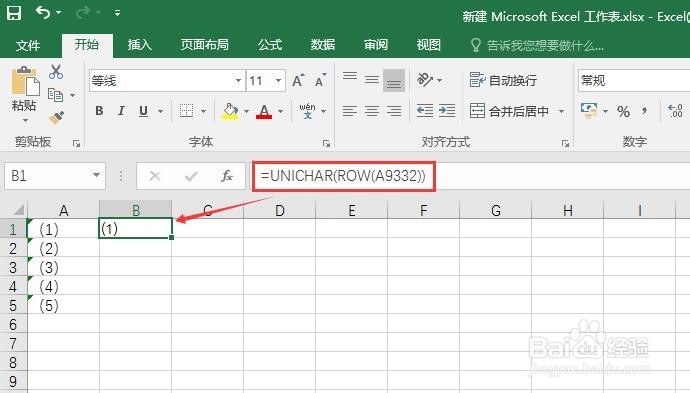Switch to the 开始 ribbon tab
Screen dimensions: 690x393
(87, 44)
